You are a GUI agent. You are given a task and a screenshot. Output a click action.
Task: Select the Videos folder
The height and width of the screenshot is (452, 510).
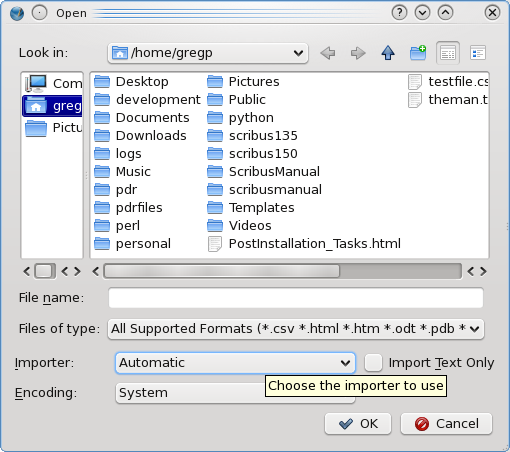pyautogui.click(x=239, y=226)
